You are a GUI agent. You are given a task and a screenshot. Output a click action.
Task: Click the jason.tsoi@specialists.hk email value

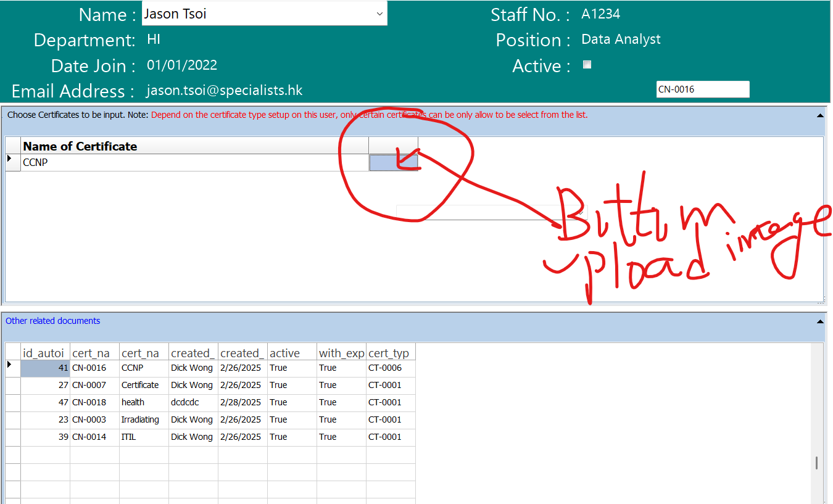(x=225, y=91)
